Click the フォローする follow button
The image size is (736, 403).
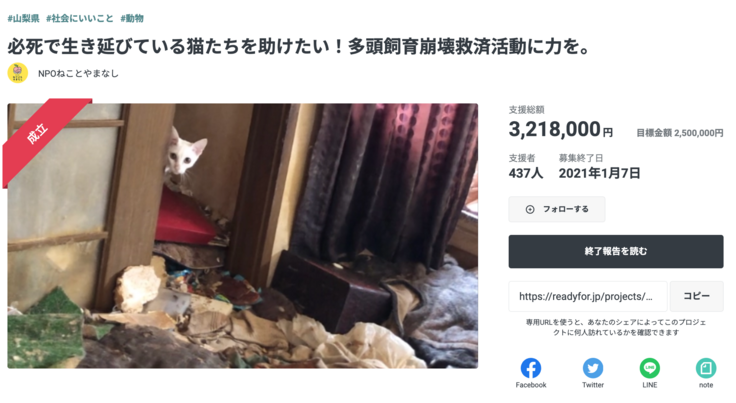coord(557,209)
